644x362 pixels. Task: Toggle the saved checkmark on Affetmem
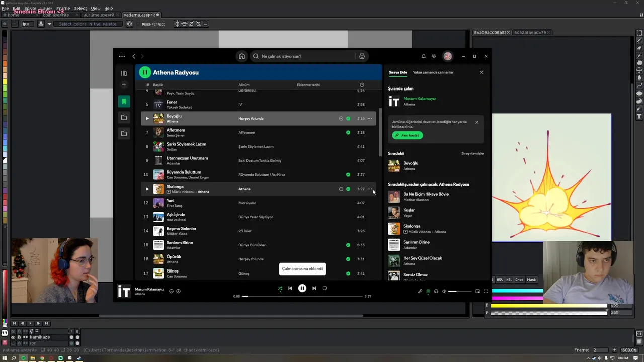pyautogui.click(x=348, y=132)
